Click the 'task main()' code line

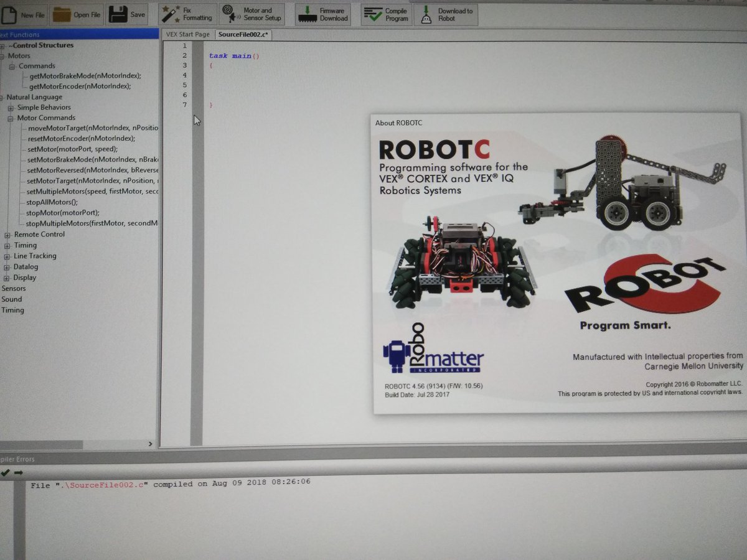point(233,56)
